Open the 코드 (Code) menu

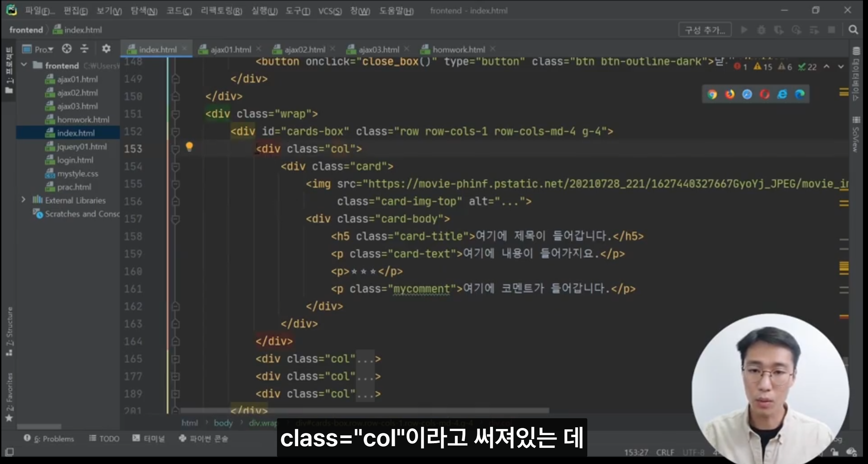179,11
